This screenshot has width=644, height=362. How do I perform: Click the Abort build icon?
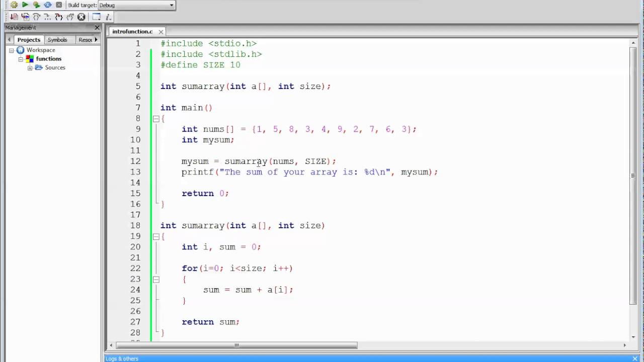tap(59, 5)
